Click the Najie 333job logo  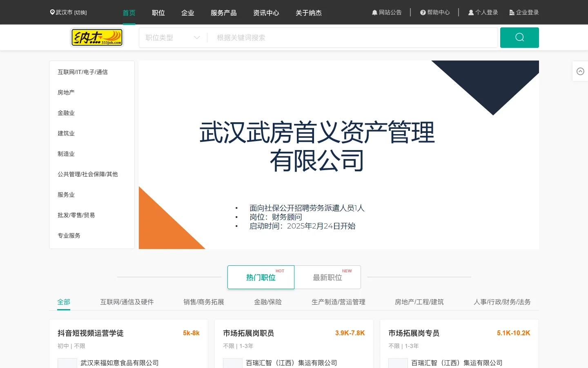coord(97,38)
